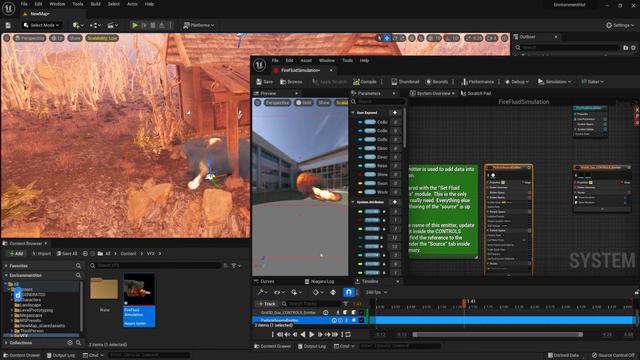Select the System Overview tab
The width and height of the screenshot is (640, 360).
433,93
